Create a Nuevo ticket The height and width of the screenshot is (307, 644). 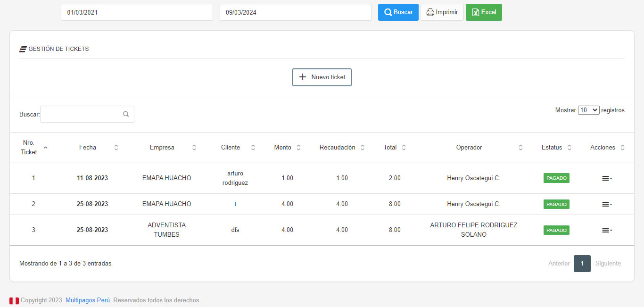pyautogui.click(x=322, y=77)
